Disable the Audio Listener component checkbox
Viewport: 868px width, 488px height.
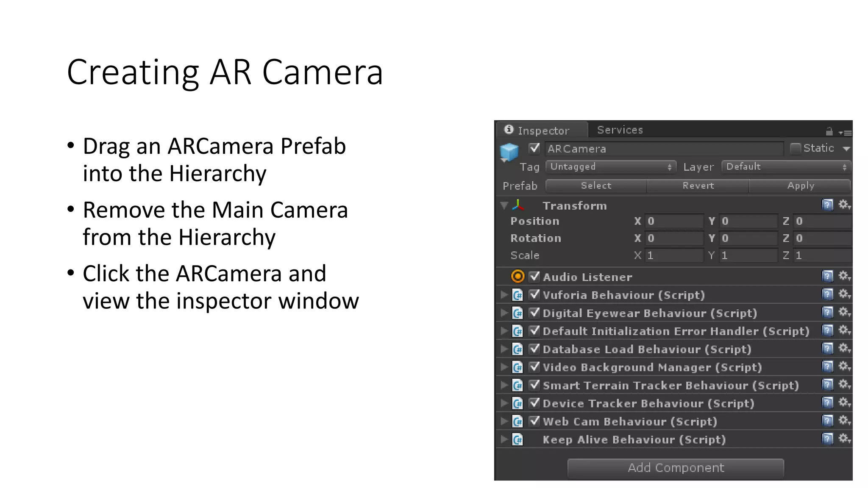point(534,276)
